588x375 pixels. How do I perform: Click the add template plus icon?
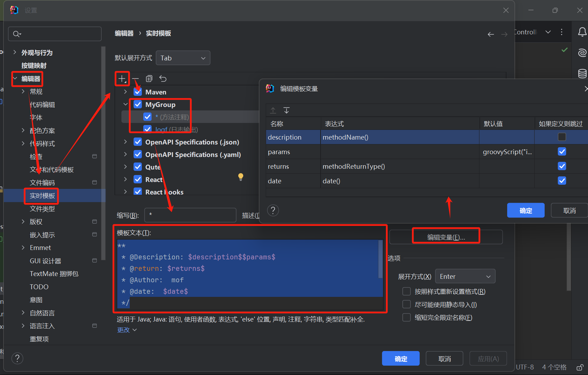(122, 79)
